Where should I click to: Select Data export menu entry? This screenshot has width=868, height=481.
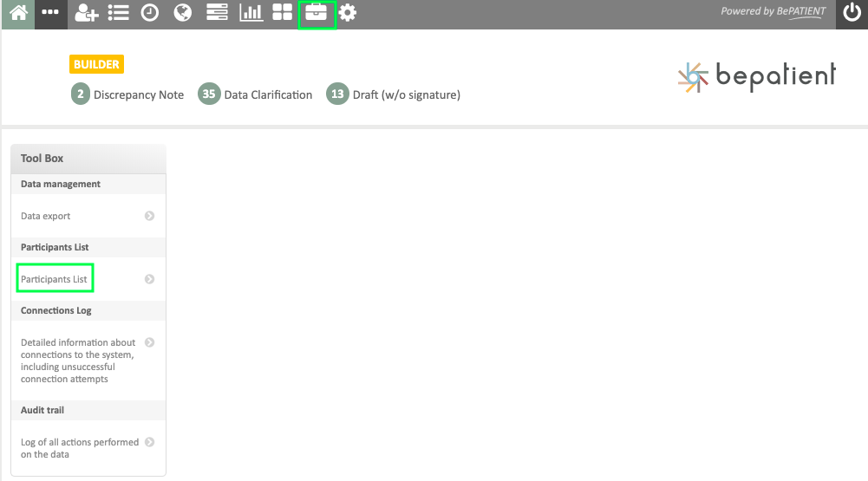pos(46,216)
